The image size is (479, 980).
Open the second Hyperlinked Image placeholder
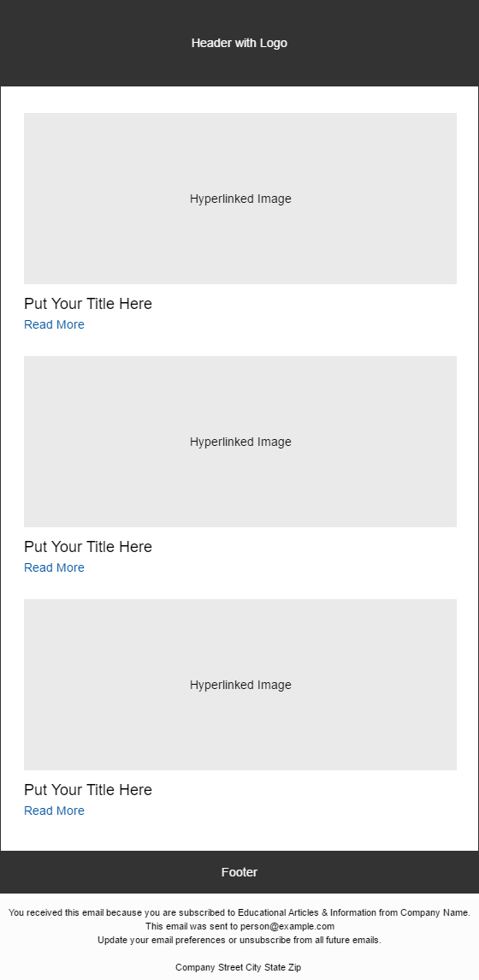[x=240, y=442]
